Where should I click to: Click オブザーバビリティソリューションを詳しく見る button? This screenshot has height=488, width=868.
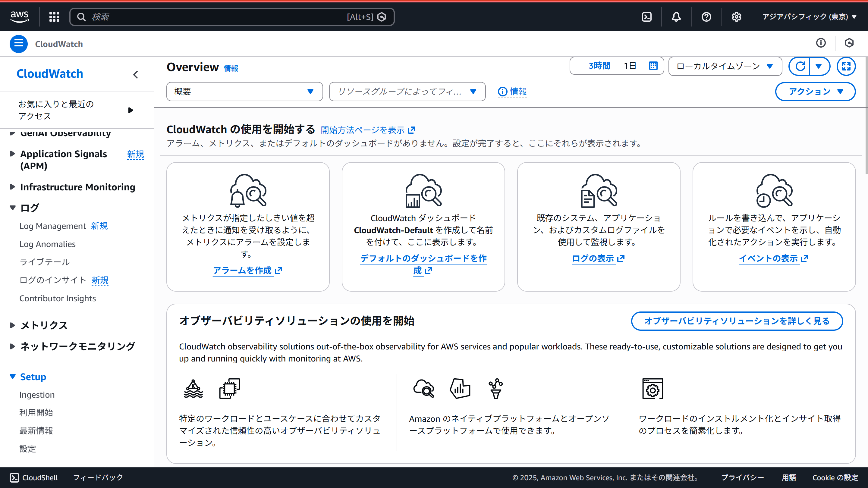click(737, 321)
